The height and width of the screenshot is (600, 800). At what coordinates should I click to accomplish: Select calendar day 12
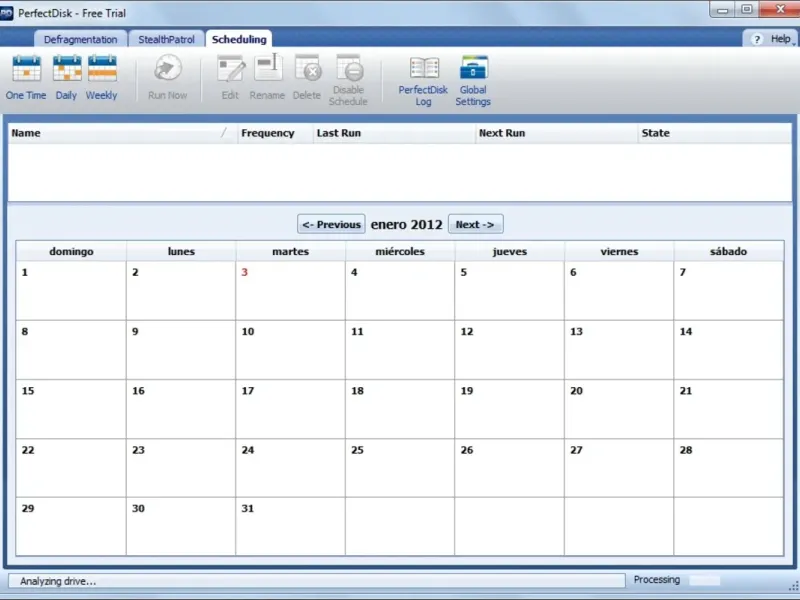[509, 349]
